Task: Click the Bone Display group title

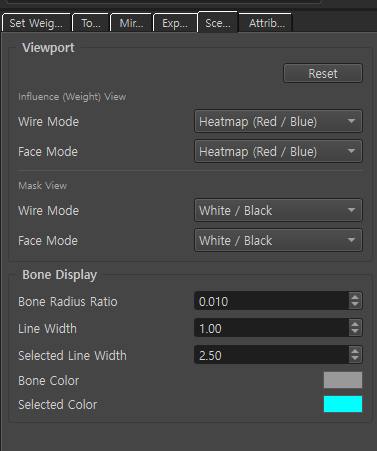Action: (60, 275)
